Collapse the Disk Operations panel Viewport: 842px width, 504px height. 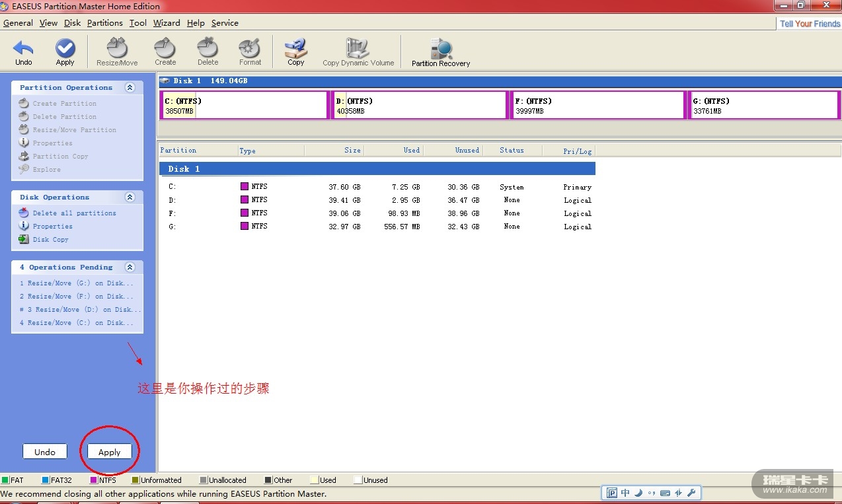130,197
